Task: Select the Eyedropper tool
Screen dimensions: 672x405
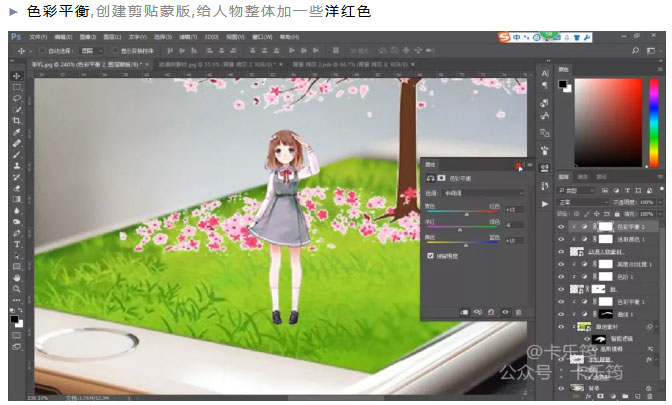Action: pyautogui.click(x=17, y=132)
